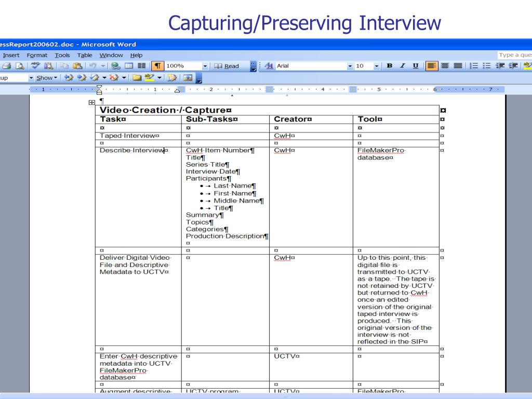The height and width of the screenshot is (399, 532).
Task: Click Reject Change icon
Action: (x=114, y=78)
